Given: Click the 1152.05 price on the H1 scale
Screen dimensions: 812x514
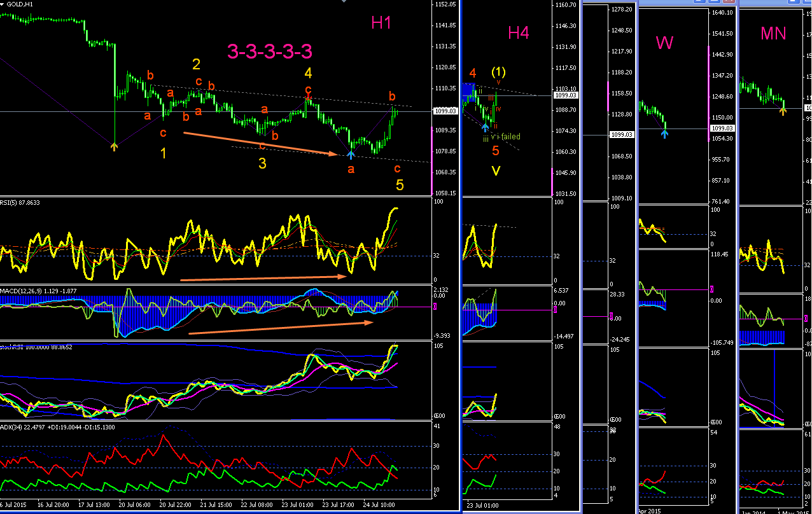Looking at the screenshot, I should [x=445, y=4].
